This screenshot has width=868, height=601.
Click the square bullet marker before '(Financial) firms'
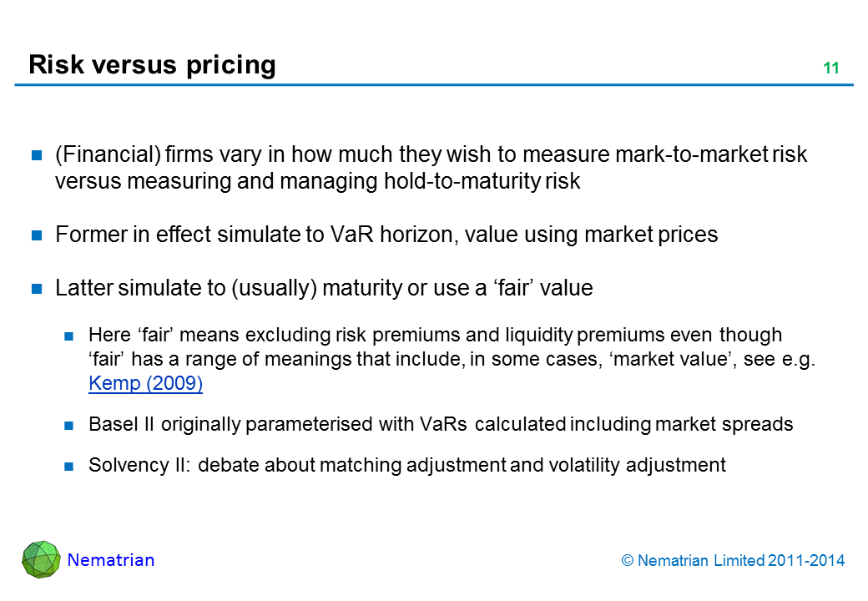pos(37,155)
